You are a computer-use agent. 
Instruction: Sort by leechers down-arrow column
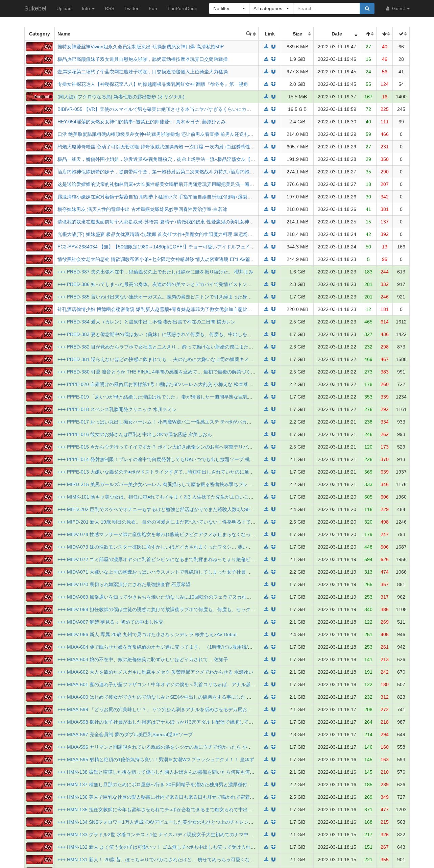[x=385, y=34]
